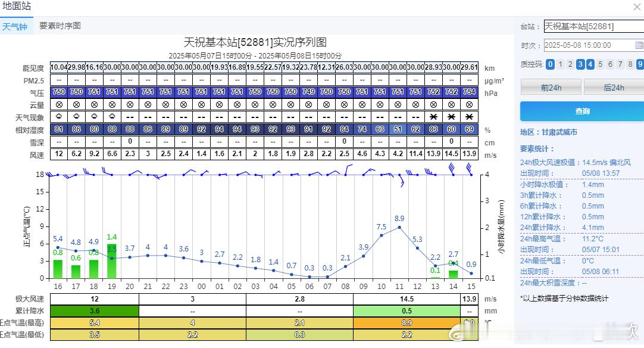Toggle quality control code 4
The width and height of the screenshot is (644, 348).
590,64
